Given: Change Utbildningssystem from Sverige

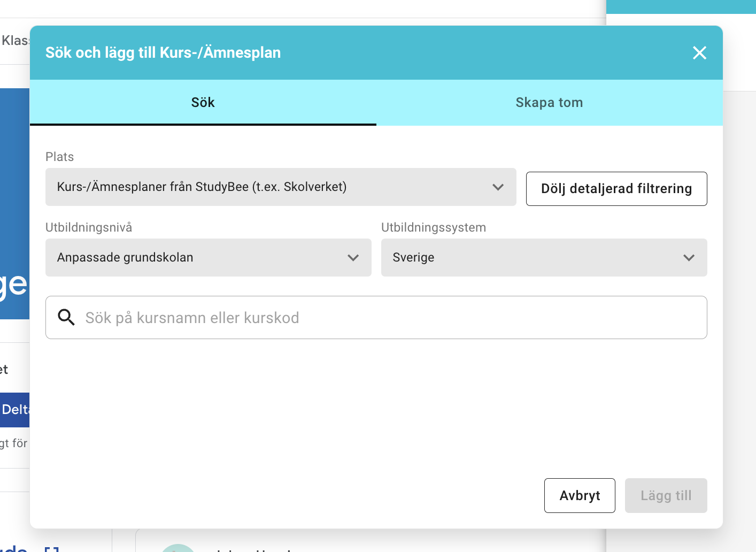Looking at the screenshot, I should click(544, 258).
